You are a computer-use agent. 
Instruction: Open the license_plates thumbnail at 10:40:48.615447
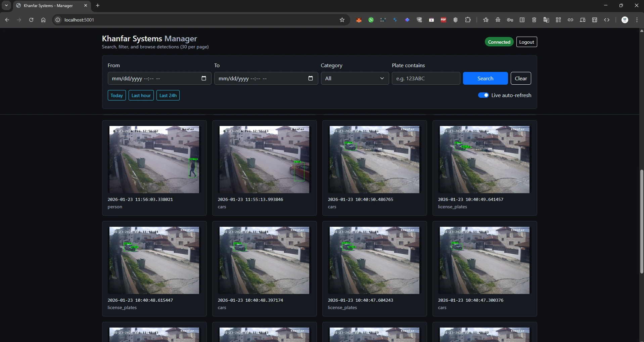(x=154, y=260)
